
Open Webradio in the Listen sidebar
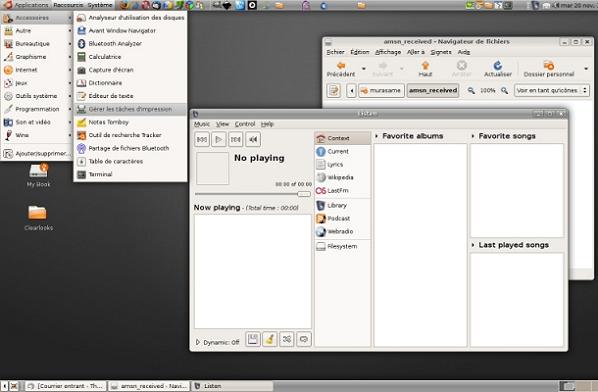[x=342, y=231]
